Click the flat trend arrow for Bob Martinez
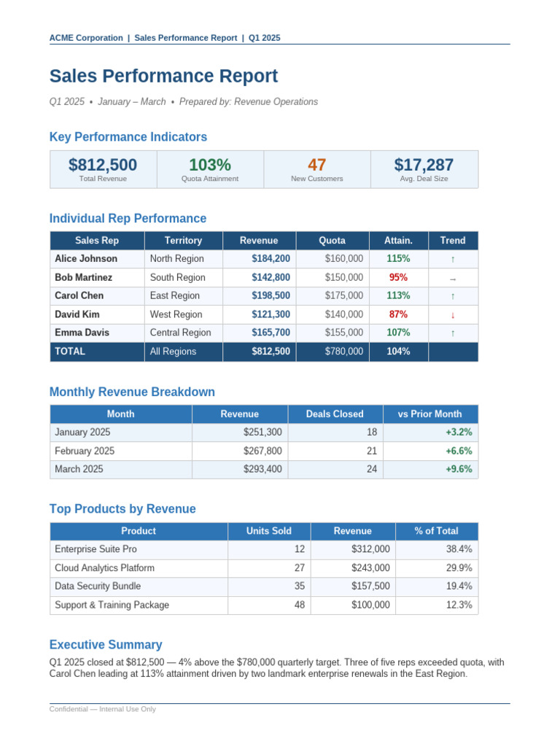This screenshot has height=747, width=560. point(453,279)
